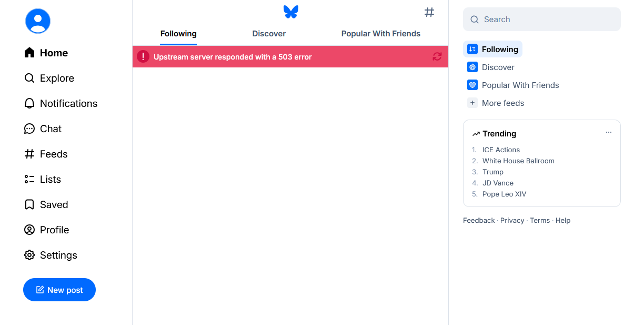
Task: Click the Bluesky butterfly logo
Action: coord(290,12)
